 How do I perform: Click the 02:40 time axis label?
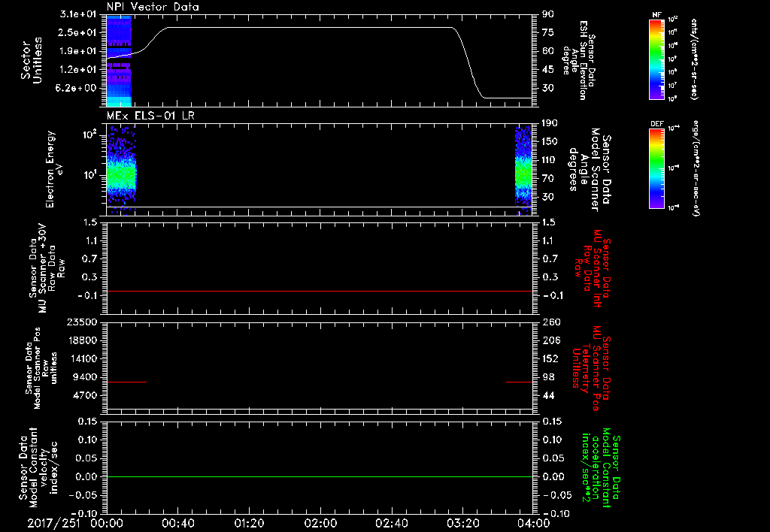[391, 523]
